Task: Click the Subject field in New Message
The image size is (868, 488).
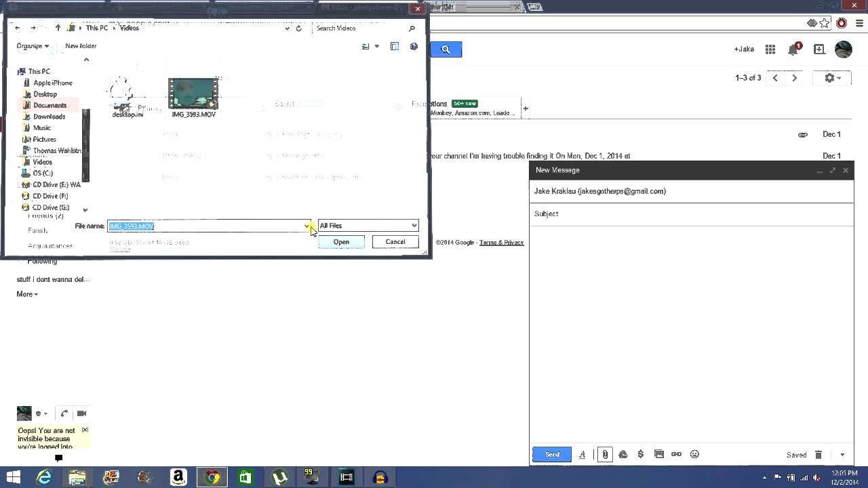Action: click(x=692, y=213)
